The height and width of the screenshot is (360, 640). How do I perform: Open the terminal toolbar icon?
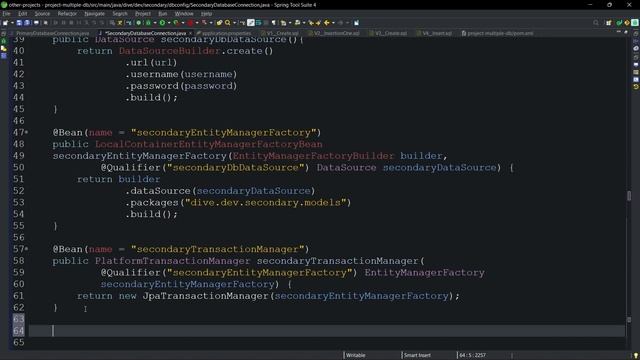36,23
